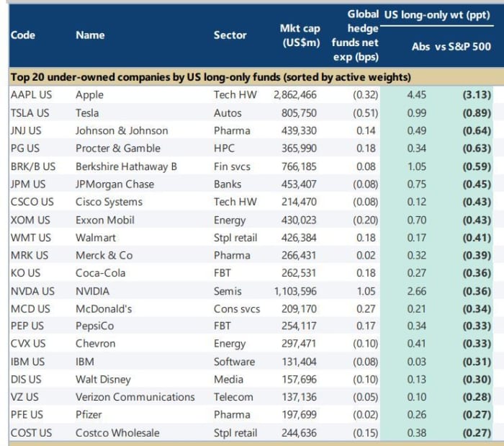Screen dimensions: 504x446
Task: Select the Johnson & Johnson name
Action: point(122,131)
